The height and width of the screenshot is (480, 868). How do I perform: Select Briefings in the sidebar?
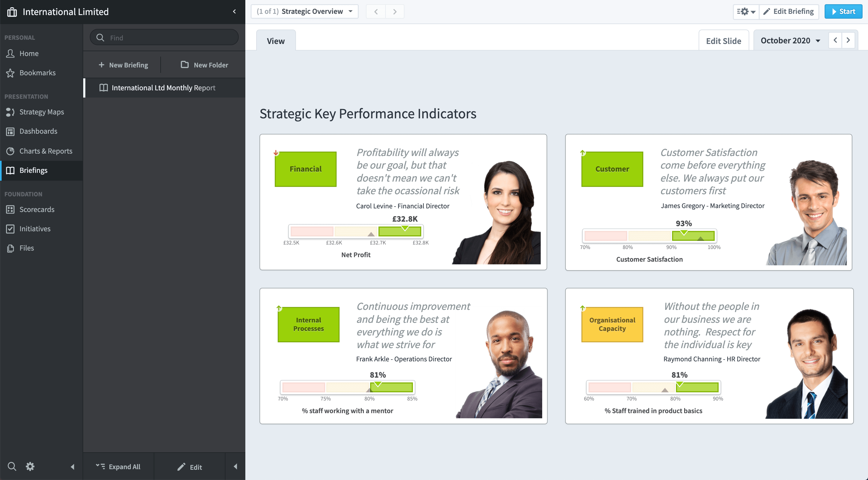[42, 170]
